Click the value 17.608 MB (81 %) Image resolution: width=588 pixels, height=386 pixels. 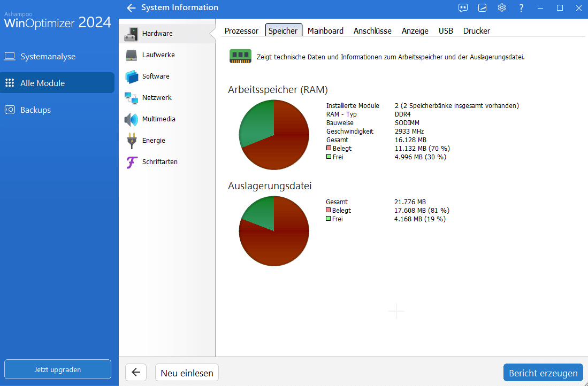pos(422,211)
